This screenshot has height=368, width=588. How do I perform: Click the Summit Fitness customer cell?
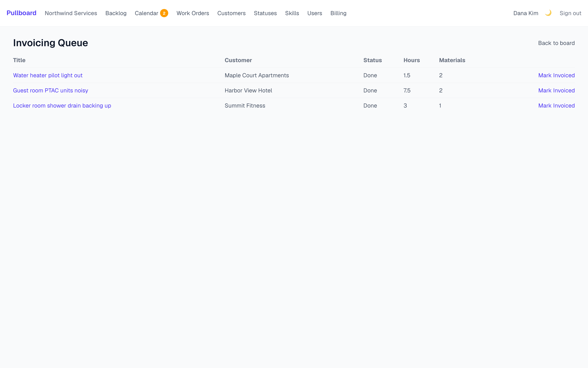pyautogui.click(x=245, y=106)
